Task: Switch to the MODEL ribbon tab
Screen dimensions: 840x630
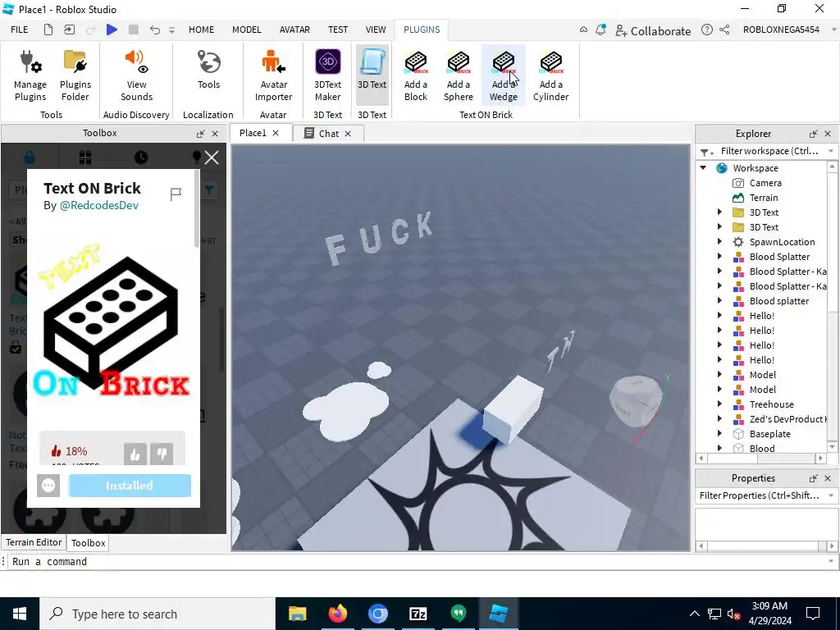Action: [x=246, y=30]
